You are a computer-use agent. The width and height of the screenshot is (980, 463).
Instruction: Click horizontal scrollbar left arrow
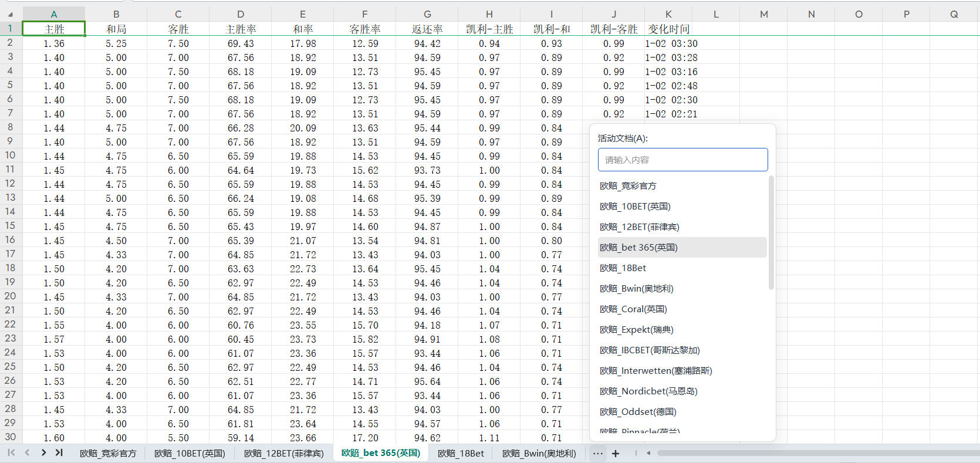click(x=648, y=453)
